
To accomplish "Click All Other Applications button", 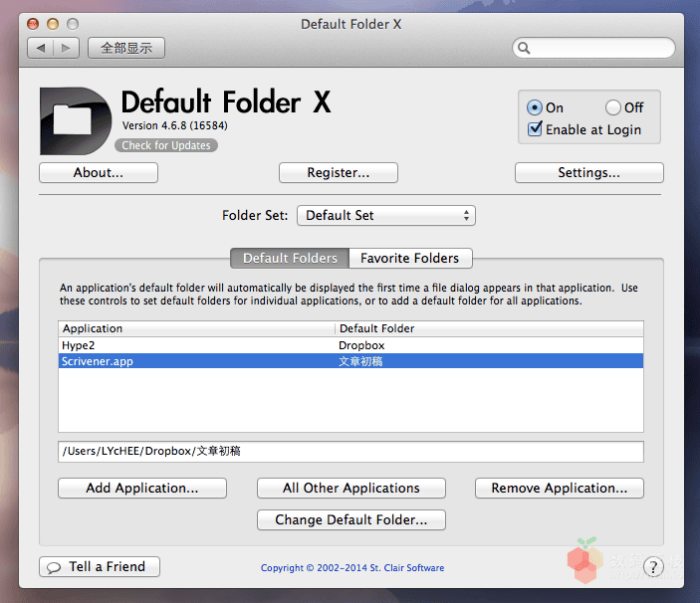I will click(x=350, y=488).
